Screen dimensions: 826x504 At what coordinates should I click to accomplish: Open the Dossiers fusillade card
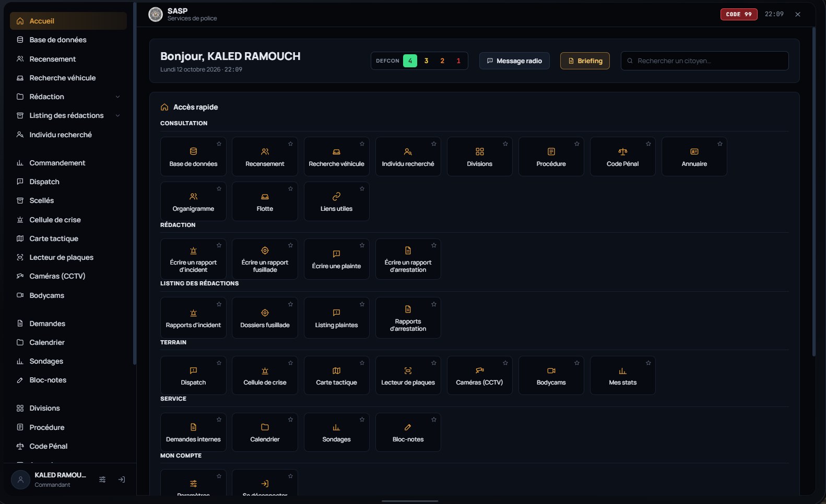pos(265,318)
